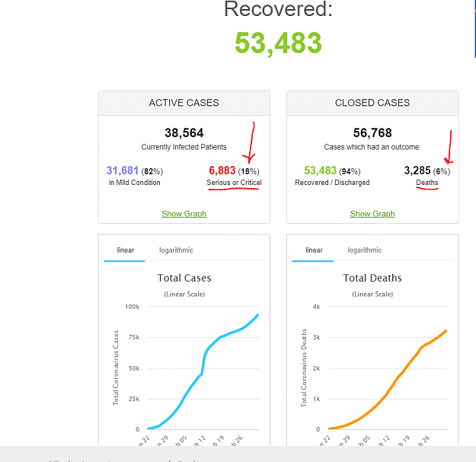Click the 53,483 recovered/discharged figure in Closed Cases
476x462 pixels.
321,170
